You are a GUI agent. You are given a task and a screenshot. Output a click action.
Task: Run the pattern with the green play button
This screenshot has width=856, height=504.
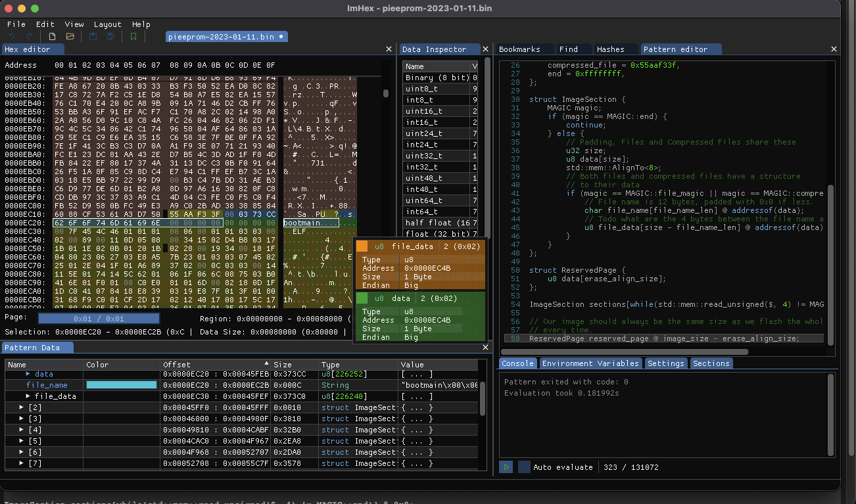pos(506,467)
